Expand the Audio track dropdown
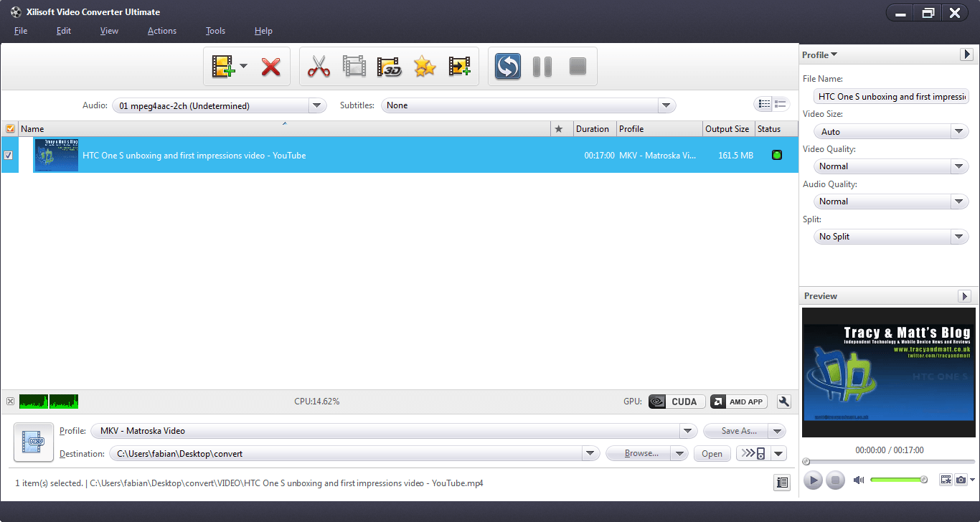The height and width of the screenshot is (522, 980). (x=316, y=105)
